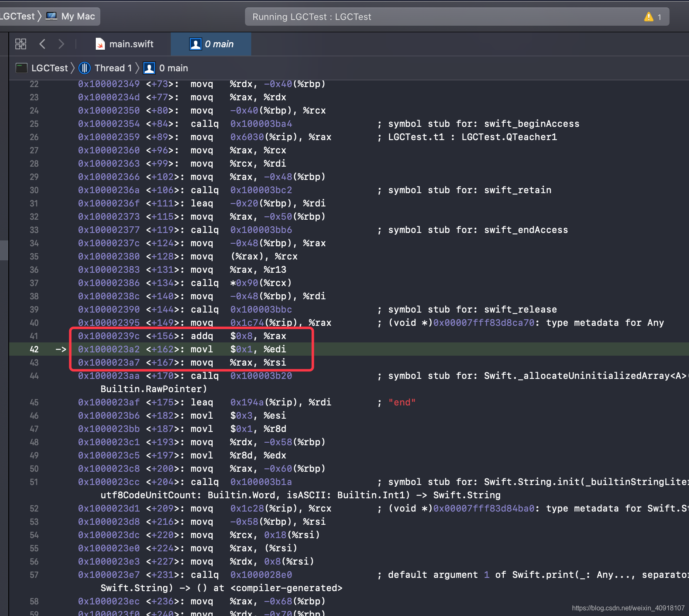
Task: Open the LGCTest scheme selector
Action: [x=17, y=16]
